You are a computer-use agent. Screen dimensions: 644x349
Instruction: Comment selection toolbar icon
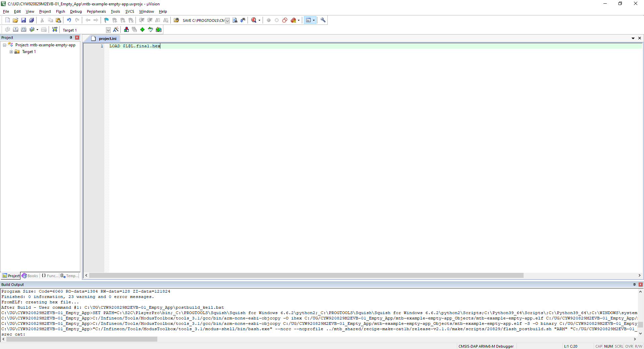(158, 20)
